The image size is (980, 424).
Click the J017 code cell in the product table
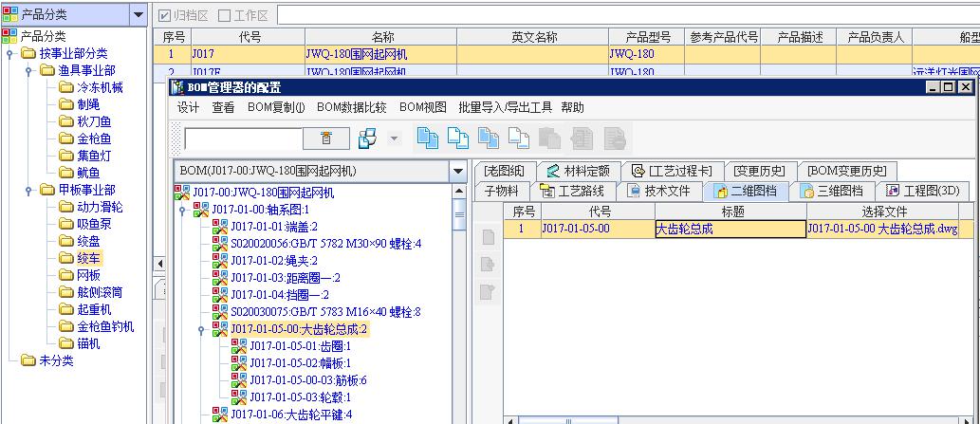(x=248, y=54)
